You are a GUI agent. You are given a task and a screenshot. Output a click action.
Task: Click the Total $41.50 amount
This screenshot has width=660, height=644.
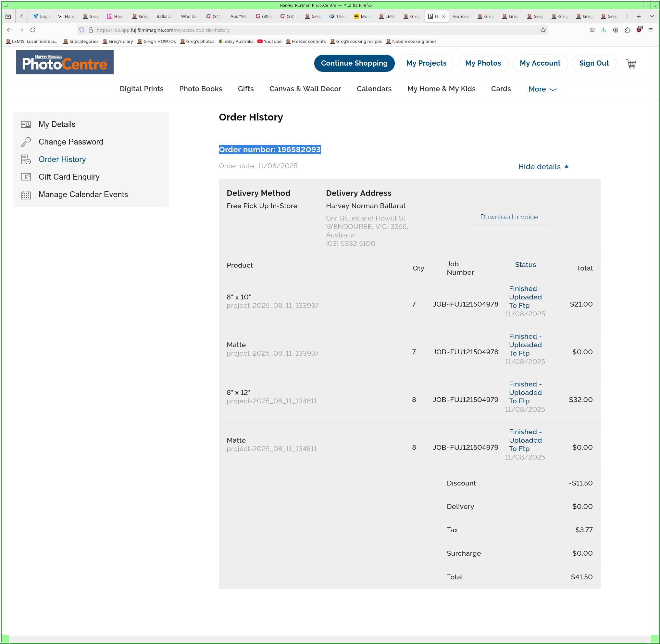(x=581, y=577)
